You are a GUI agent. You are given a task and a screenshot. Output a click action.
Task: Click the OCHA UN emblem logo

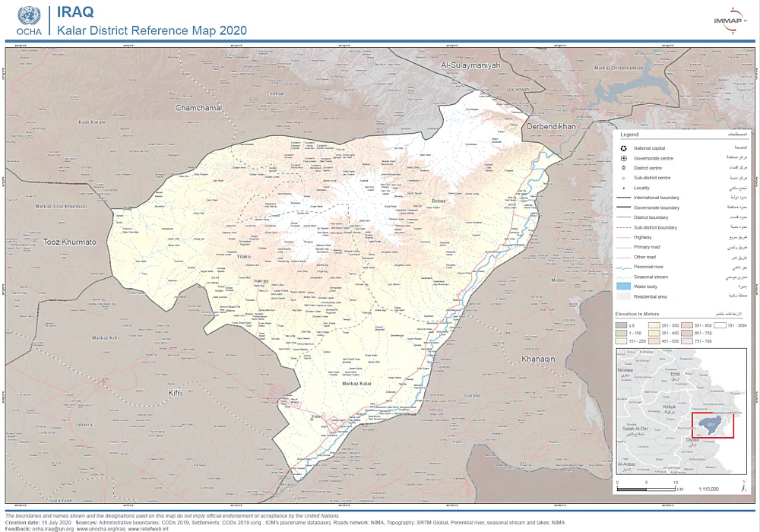pos(28,17)
